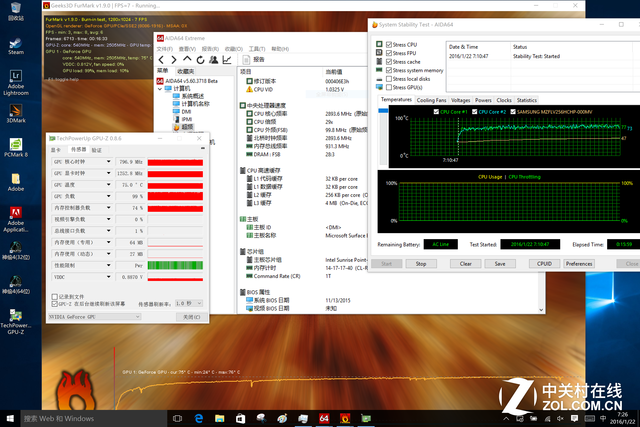640x427 pixels.
Task: Click Save in Stability Test
Action: pyautogui.click(x=500, y=264)
